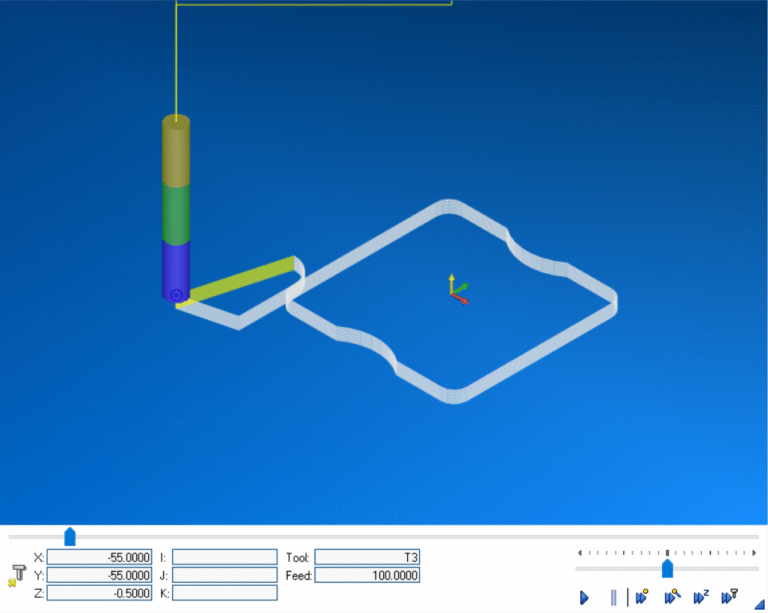Click the Feed field showing 100.0000

pos(367,575)
